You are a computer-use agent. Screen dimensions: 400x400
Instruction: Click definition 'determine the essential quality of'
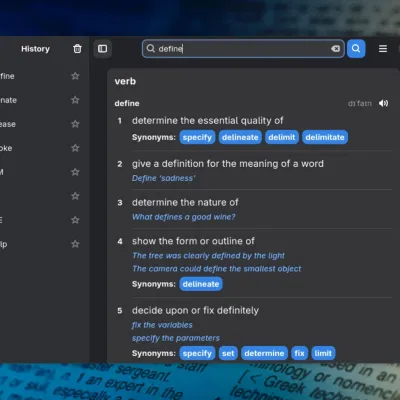click(207, 121)
